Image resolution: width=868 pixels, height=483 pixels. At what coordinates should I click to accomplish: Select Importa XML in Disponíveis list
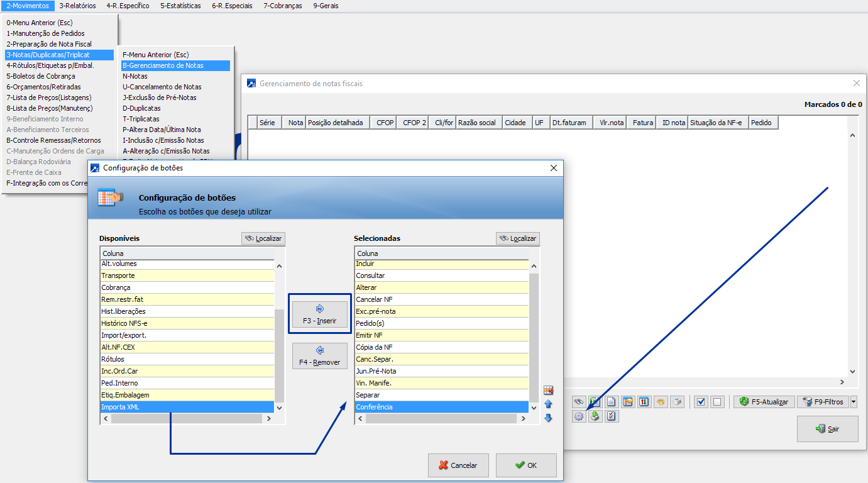point(187,407)
